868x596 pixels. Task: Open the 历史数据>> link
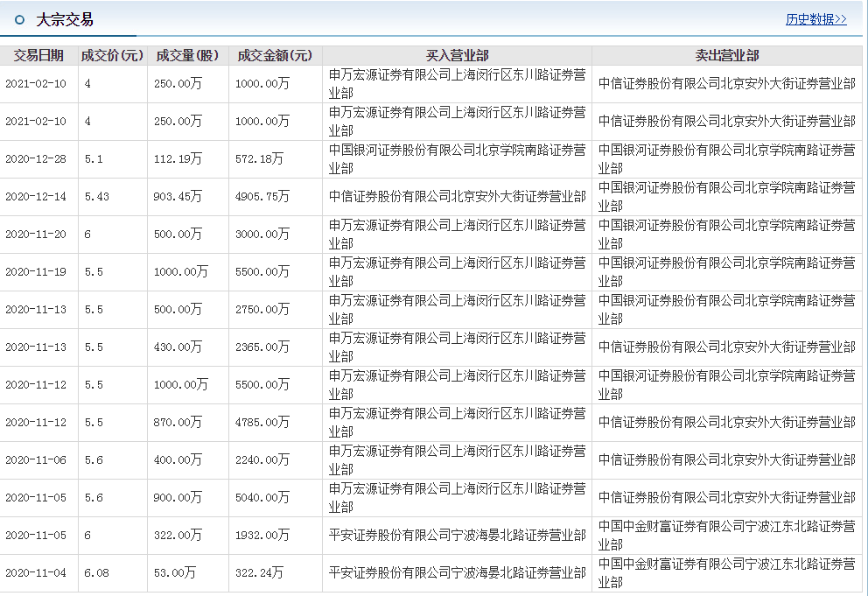pyautogui.click(x=816, y=19)
